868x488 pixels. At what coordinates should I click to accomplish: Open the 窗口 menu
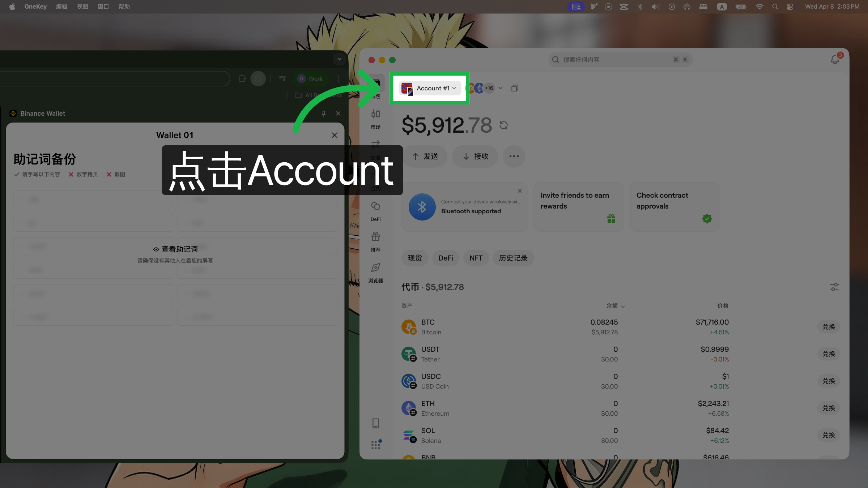click(103, 7)
